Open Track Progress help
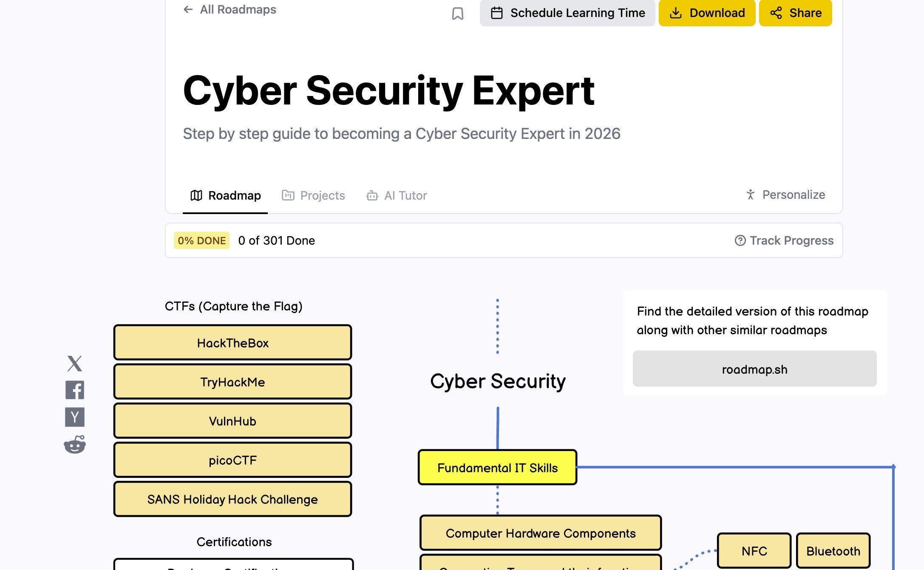Viewport: 924px width, 570px height. point(784,240)
